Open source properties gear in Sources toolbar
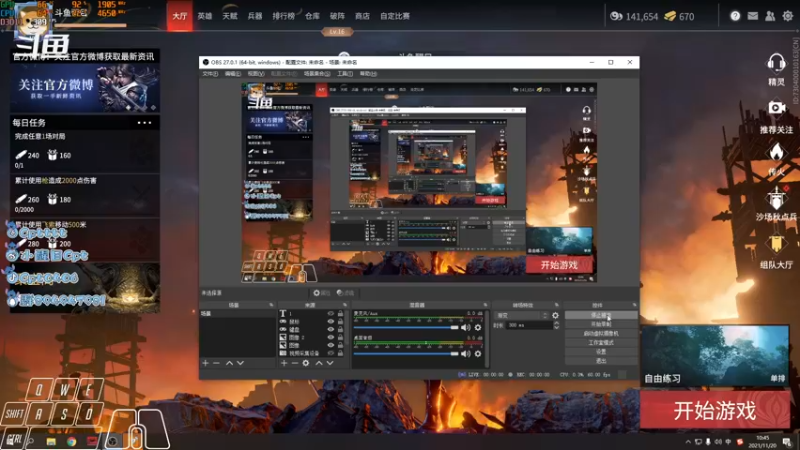Viewport: 800px width, 450px height. click(x=306, y=363)
